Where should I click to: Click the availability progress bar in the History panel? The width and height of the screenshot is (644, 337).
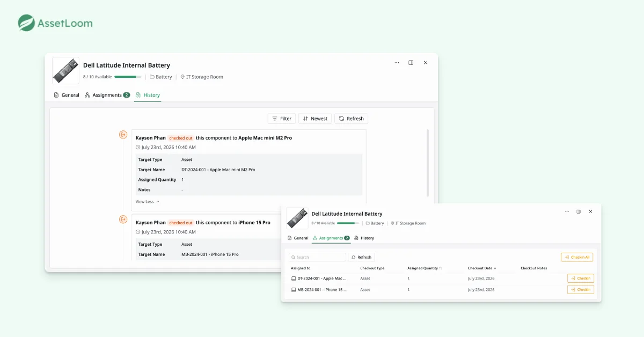pos(128,77)
